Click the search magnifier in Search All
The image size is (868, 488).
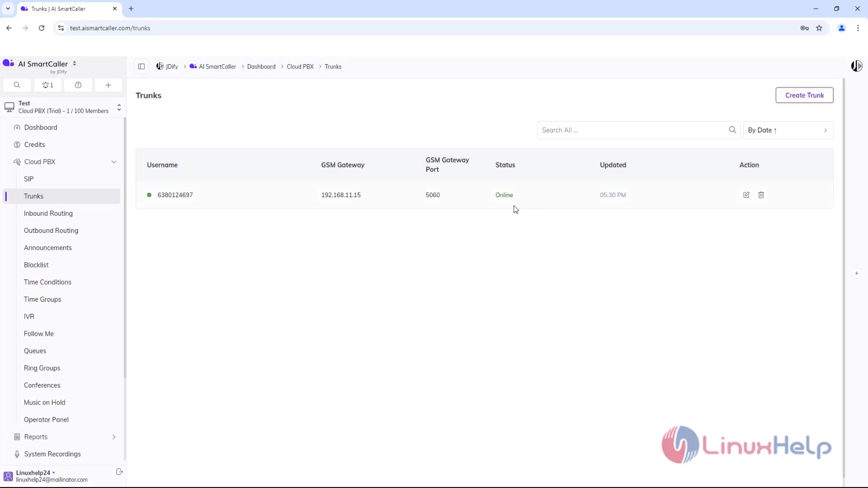pos(732,130)
